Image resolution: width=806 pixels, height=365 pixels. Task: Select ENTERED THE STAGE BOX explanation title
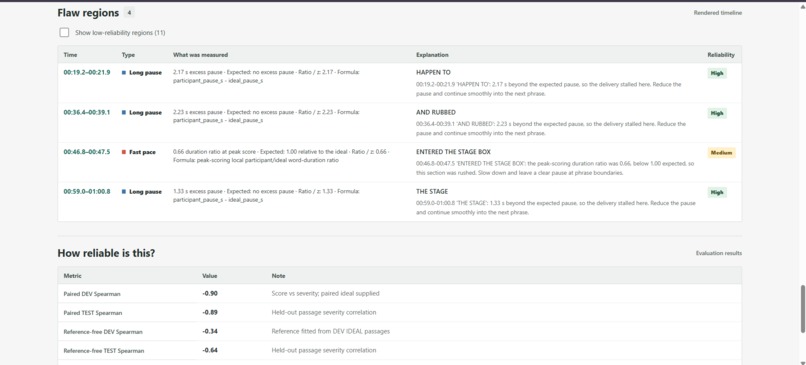453,152
